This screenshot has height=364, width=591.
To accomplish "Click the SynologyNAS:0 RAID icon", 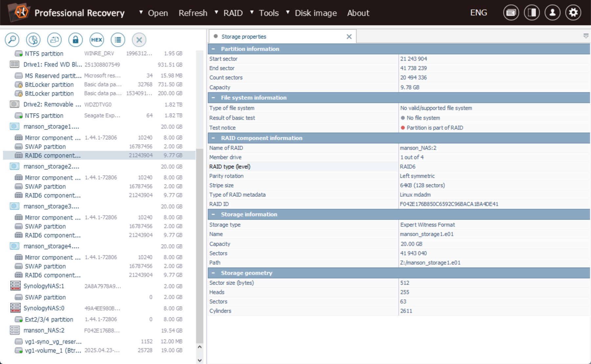I will pos(15,308).
